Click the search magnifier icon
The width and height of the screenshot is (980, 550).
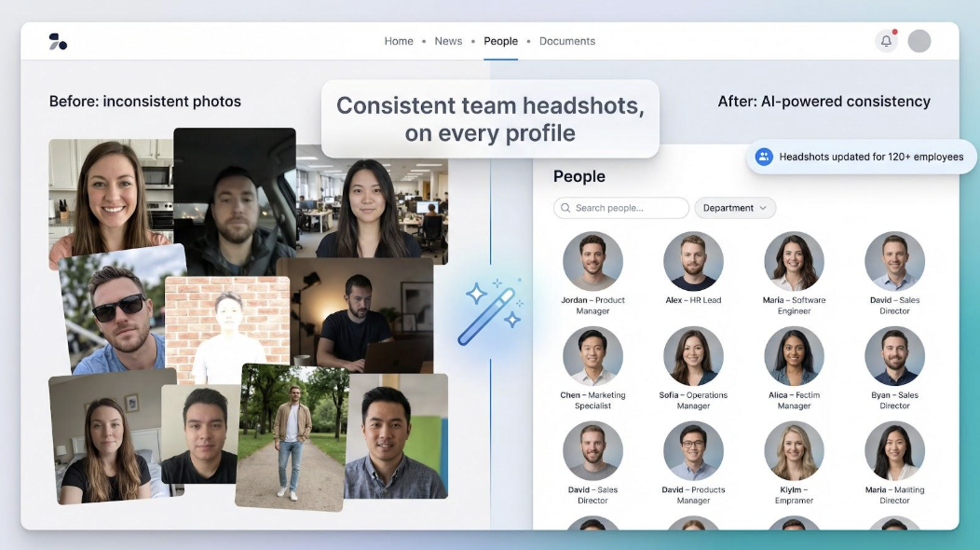click(x=565, y=208)
